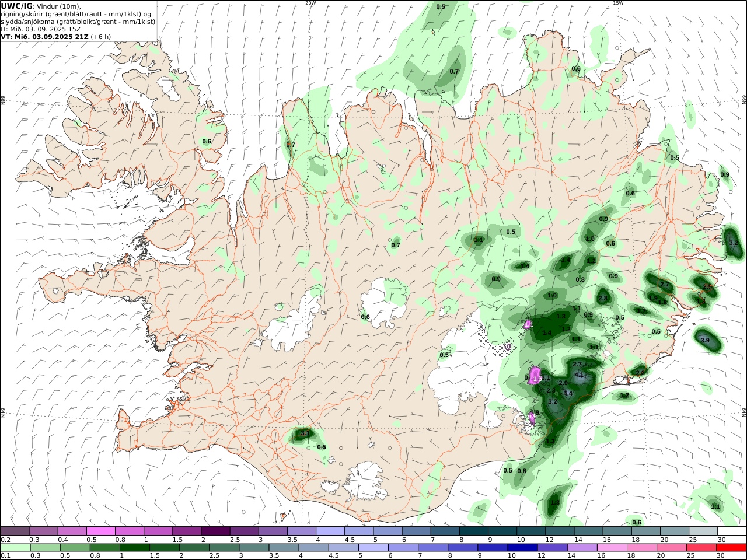Click the 20W longitude label
Image resolution: width=747 pixels, height=560 pixels.
point(310,3)
